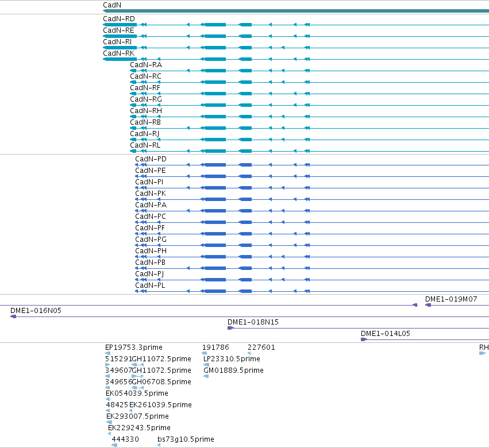
Task: Select the GM01889.5prime EST label
Action: point(234,370)
